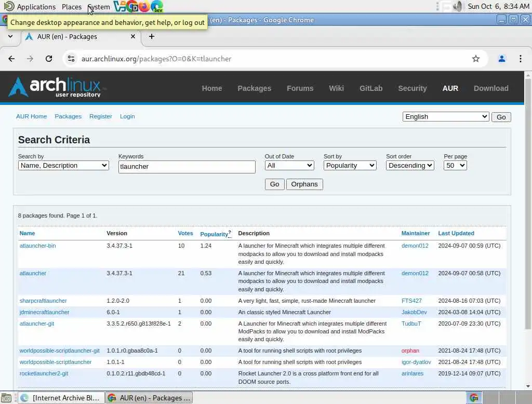Click the address bar URL
532x404 pixels.
156,59
